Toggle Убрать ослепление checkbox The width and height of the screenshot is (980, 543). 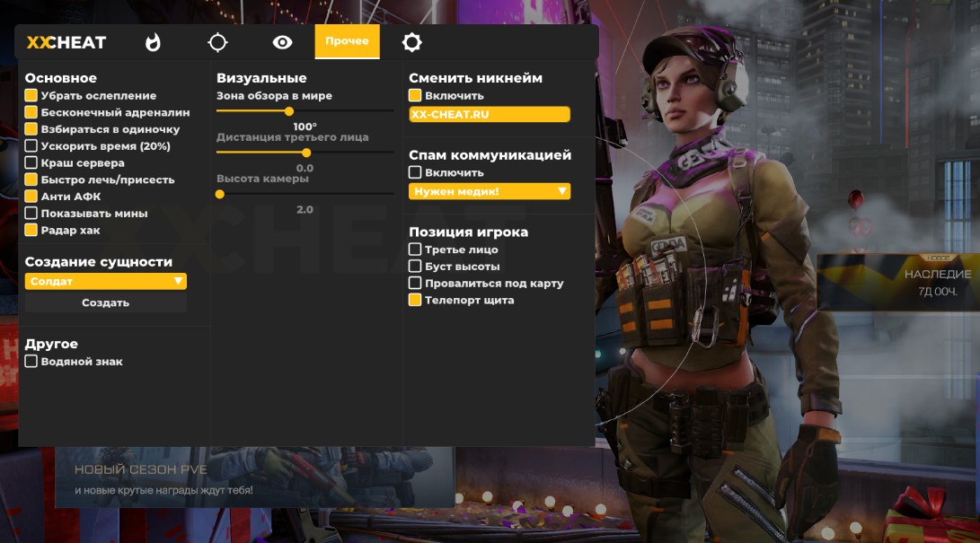(31, 95)
